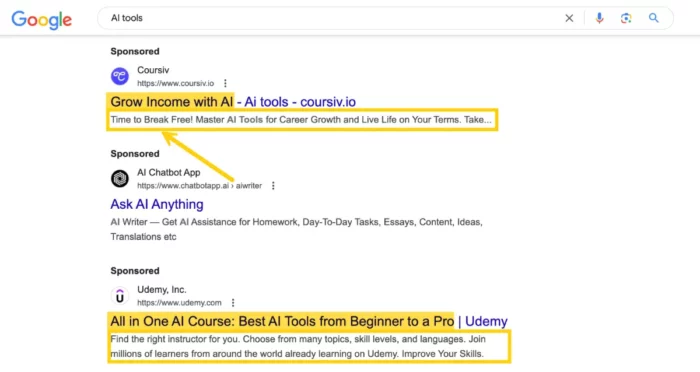
Task: Open Google Lens image search
Action: (626, 18)
